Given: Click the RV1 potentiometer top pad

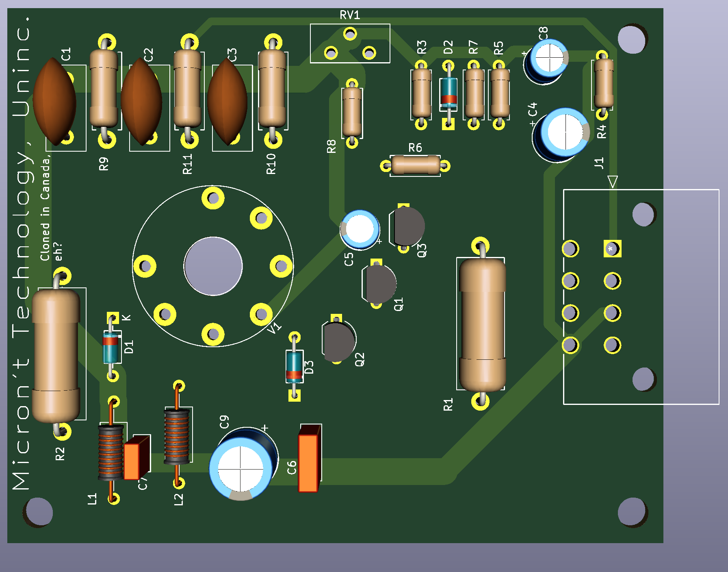Looking at the screenshot, I should tap(350, 33).
